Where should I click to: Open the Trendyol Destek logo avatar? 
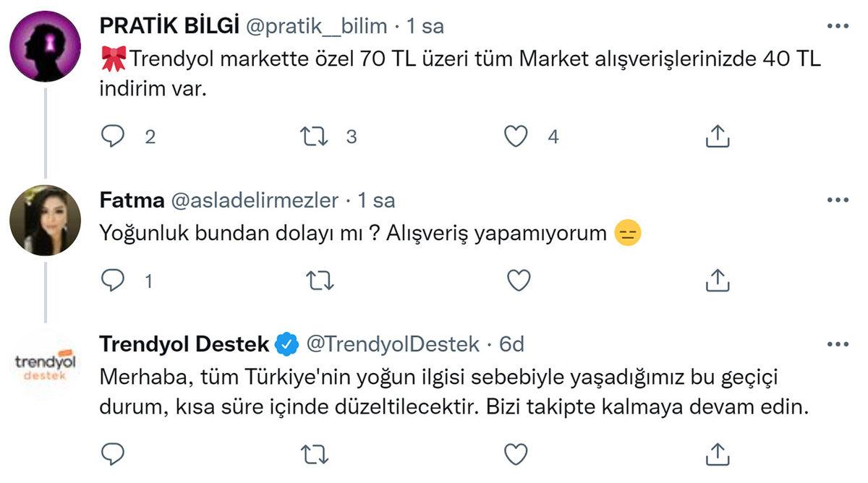tap(45, 364)
